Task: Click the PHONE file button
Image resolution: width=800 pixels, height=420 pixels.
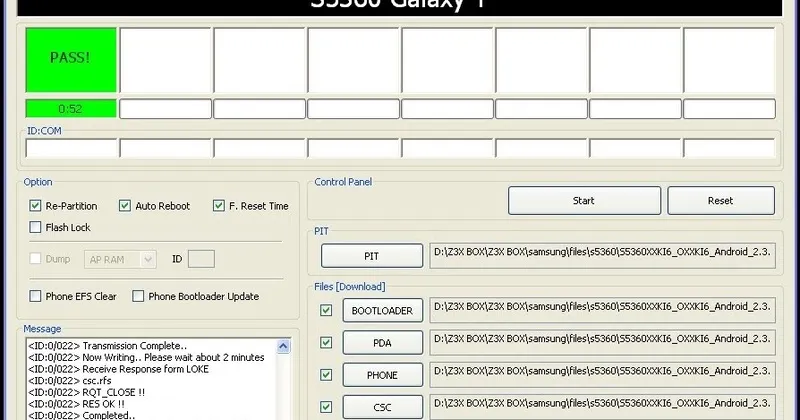Action: coord(382,375)
